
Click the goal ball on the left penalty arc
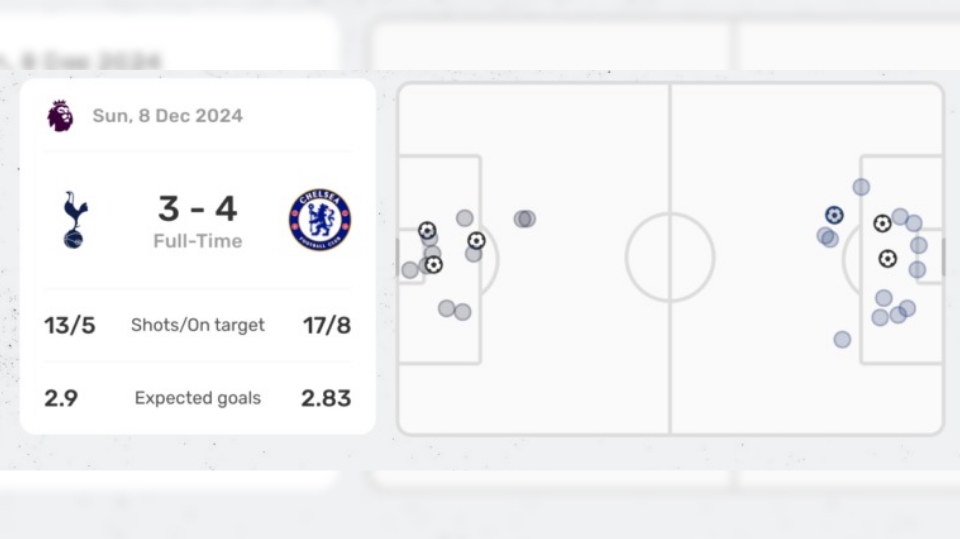pyautogui.click(x=476, y=241)
